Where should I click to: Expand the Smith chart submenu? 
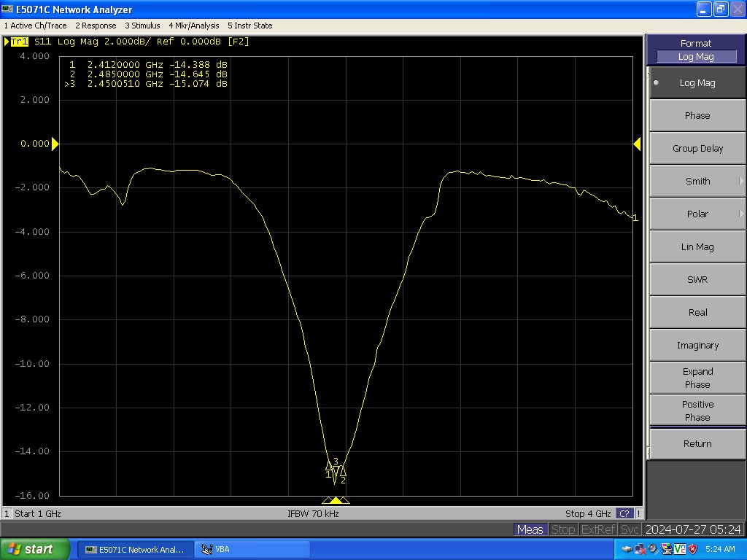tap(697, 182)
